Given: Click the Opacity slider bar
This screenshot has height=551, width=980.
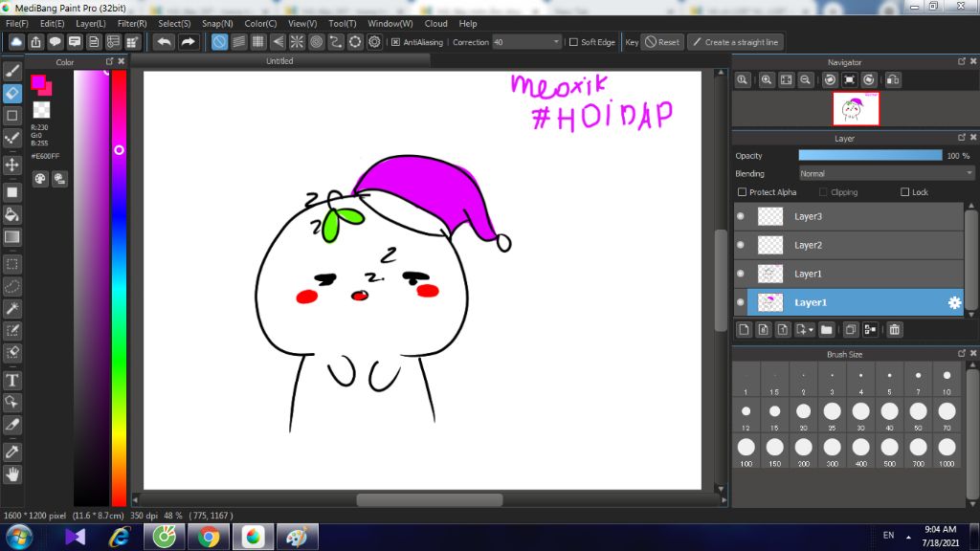Looking at the screenshot, I should (870, 156).
